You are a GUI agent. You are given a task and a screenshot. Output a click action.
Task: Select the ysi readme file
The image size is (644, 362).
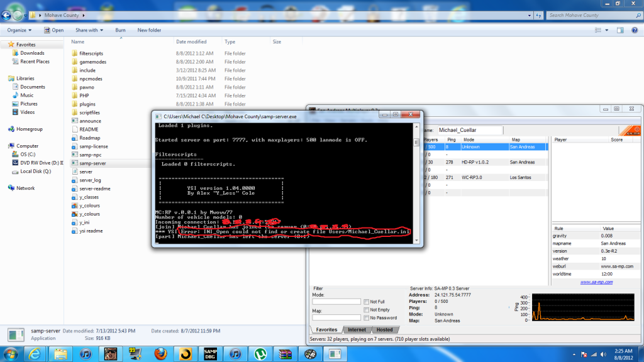(87, 231)
